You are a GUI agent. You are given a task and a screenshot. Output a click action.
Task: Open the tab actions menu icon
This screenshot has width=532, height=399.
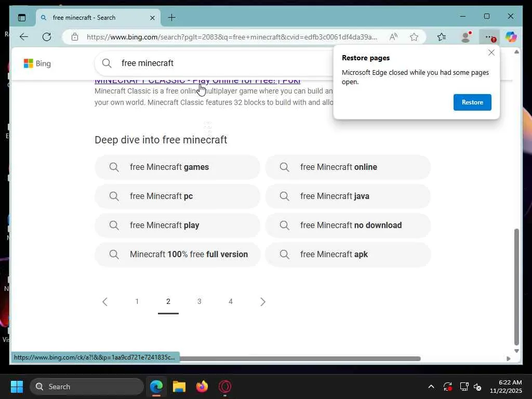coord(22,18)
